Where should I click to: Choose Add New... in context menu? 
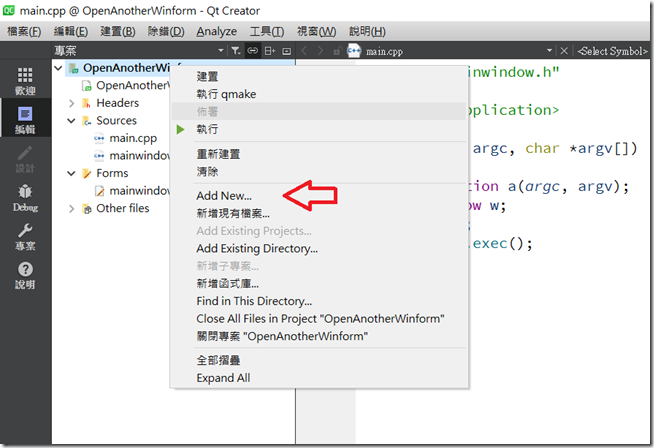[319, 196]
